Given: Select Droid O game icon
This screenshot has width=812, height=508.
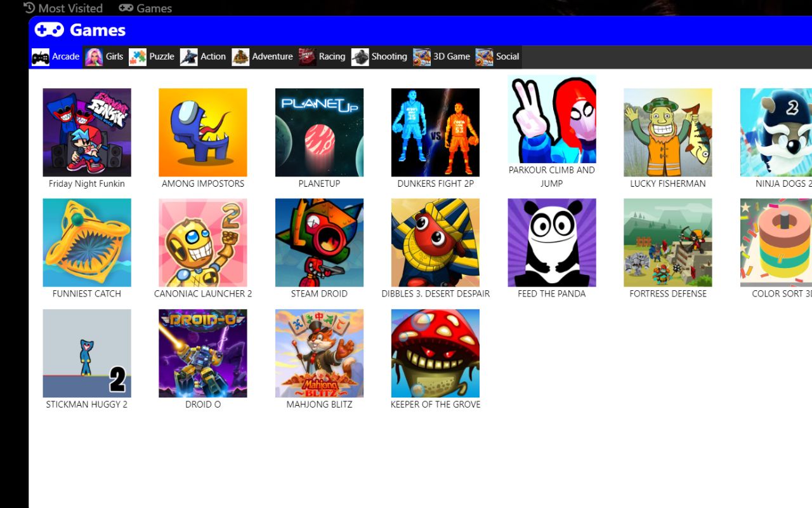Looking at the screenshot, I should (x=203, y=353).
